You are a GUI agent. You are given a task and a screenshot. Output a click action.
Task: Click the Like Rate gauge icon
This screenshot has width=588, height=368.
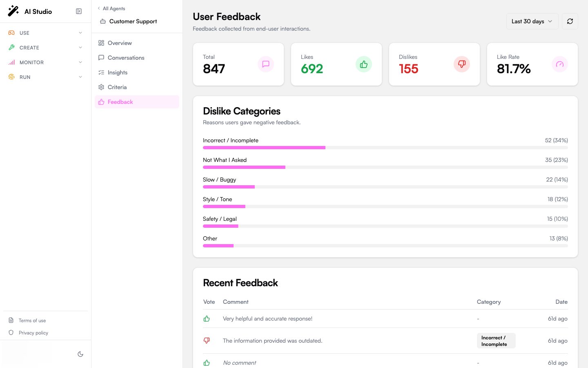560,64
